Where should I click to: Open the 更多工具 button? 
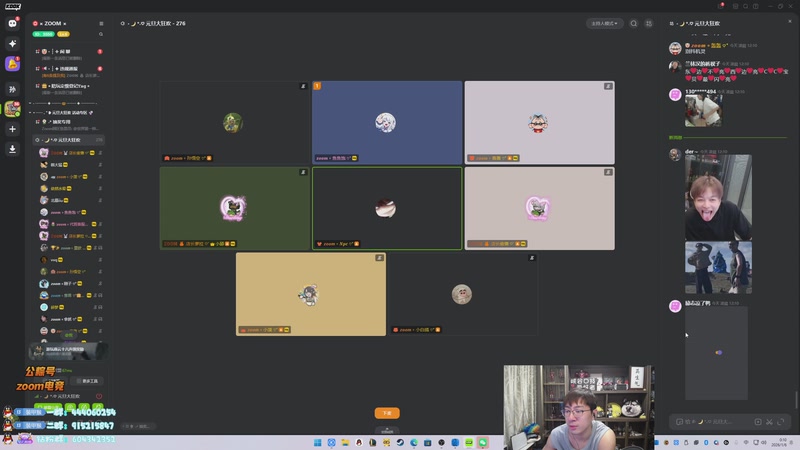pyautogui.click(x=87, y=381)
